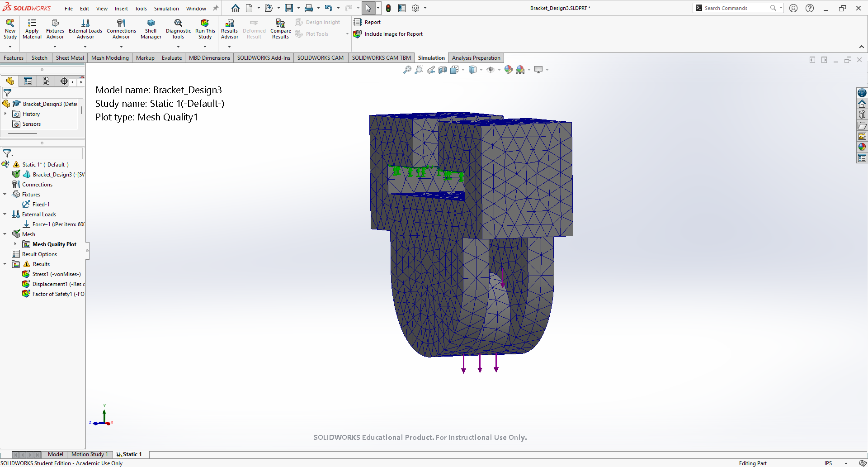
Task: Generate a simulation Report
Action: 367,22
